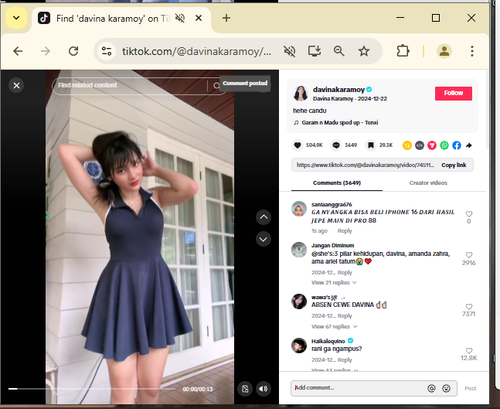Open the Chrome tab search dropdown

pyautogui.click(x=16, y=18)
